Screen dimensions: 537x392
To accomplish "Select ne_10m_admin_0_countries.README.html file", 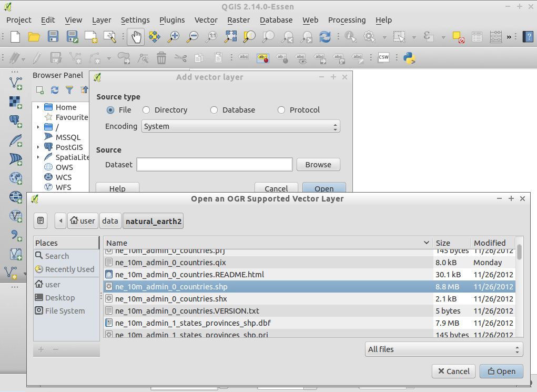I will (x=309, y=275).
